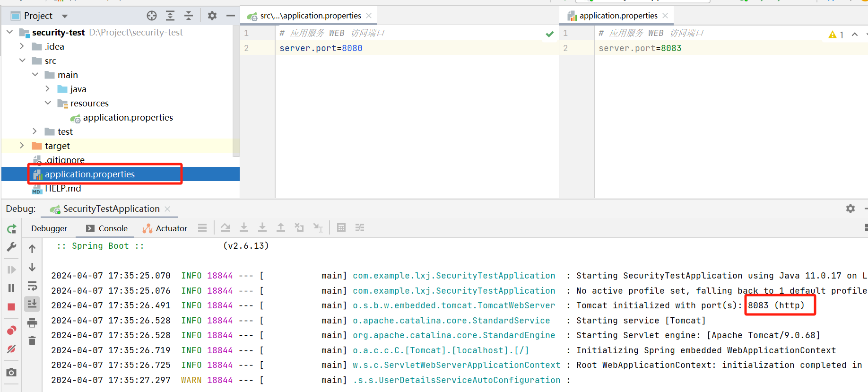Toggle Mute Breakpoints in debug sidebar
Image resolution: width=868 pixels, height=392 pixels.
click(12, 349)
